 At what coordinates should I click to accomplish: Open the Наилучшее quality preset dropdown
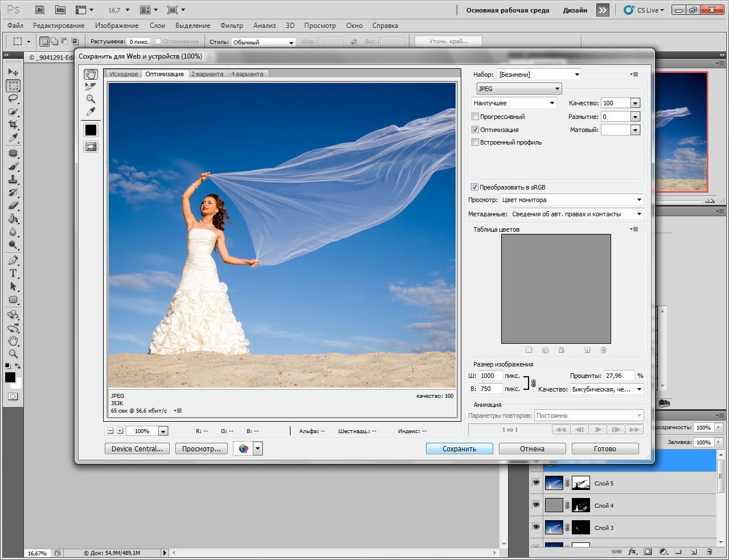(514, 103)
